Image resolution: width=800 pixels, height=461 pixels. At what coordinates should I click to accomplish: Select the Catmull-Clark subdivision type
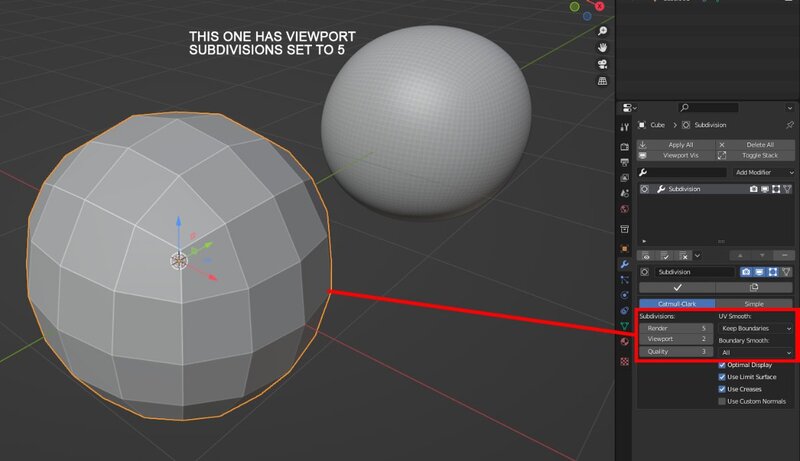tap(677, 303)
